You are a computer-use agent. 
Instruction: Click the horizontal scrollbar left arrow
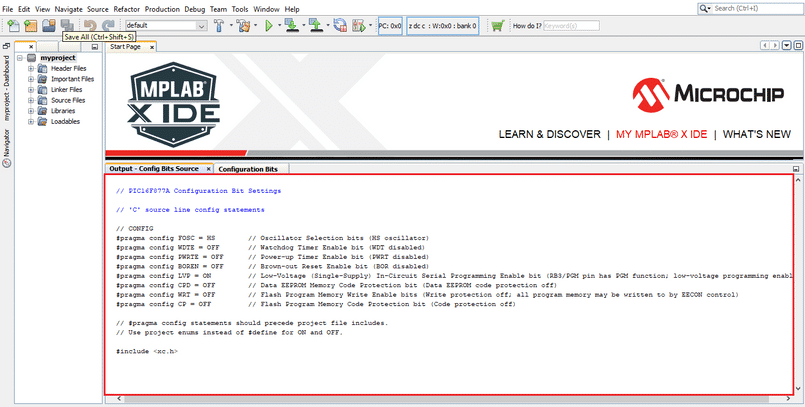119,399
